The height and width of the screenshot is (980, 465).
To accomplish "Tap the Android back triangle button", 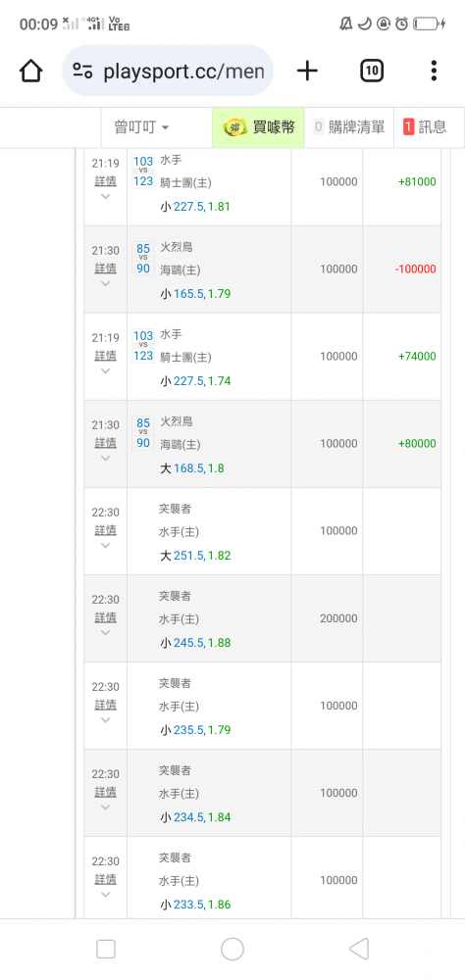I will [x=359, y=949].
